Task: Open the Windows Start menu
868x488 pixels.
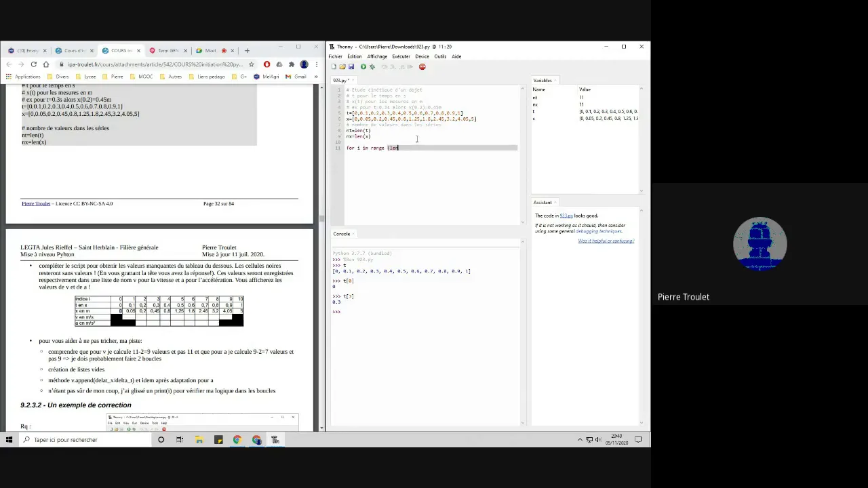Action: (x=9, y=440)
